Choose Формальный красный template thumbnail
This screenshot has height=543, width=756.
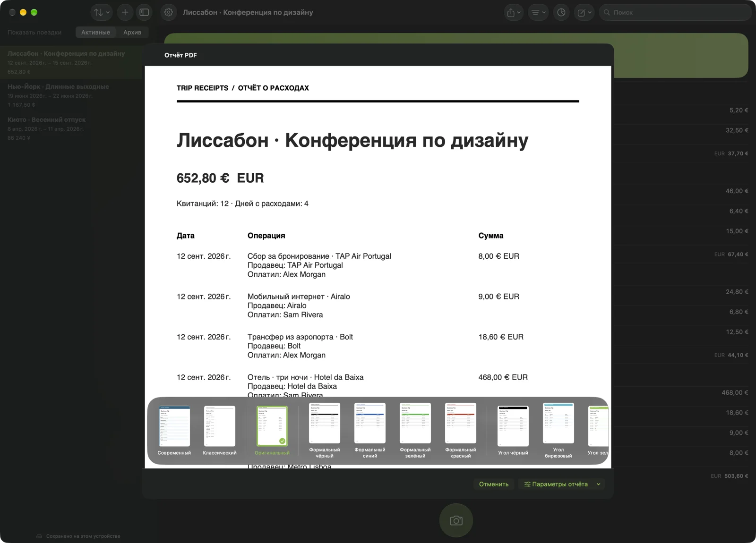coord(461,423)
